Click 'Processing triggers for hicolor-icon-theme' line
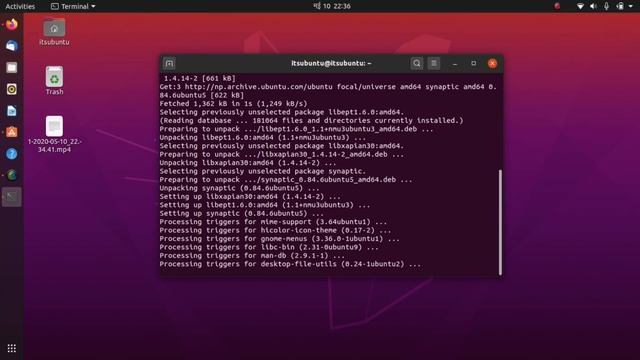Viewport: 640px width, 360px height. [275, 231]
